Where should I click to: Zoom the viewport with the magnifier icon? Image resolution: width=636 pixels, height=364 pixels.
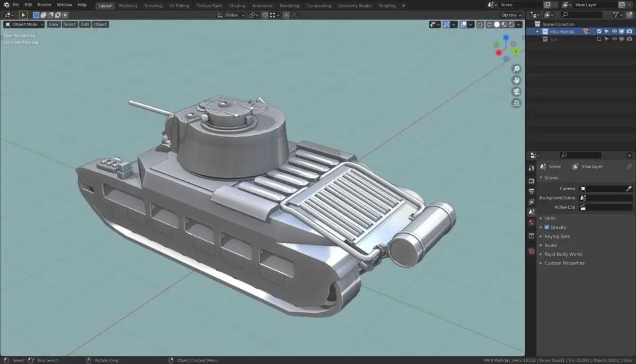[x=516, y=69]
